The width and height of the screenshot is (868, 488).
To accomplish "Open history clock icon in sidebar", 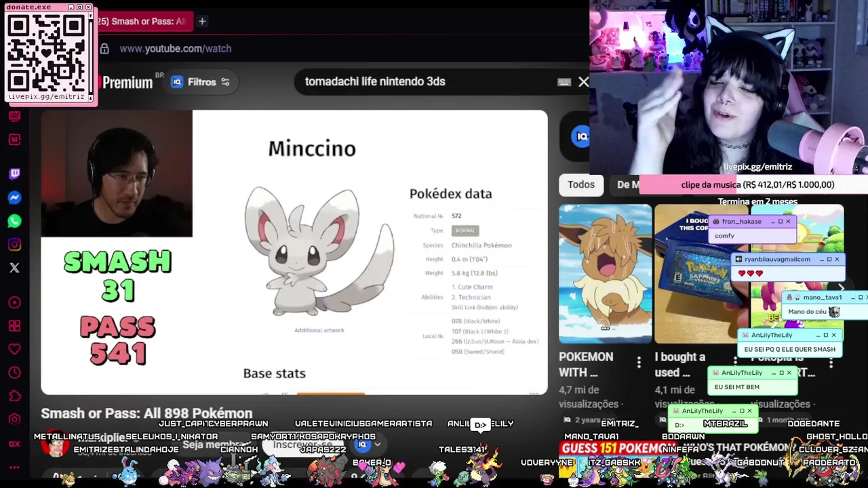I will [14, 373].
